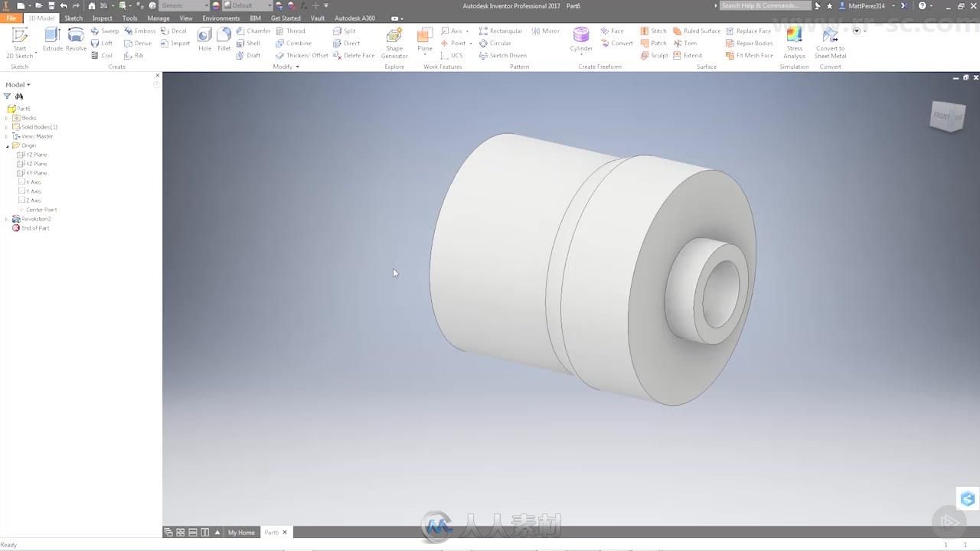Apply the Shell tool
Screen dimensions: 980x551
point(248,44)
